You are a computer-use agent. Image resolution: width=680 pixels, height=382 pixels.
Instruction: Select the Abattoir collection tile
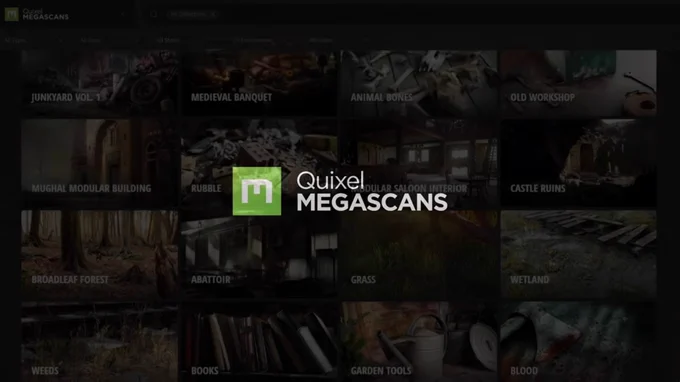pos(259,255)
